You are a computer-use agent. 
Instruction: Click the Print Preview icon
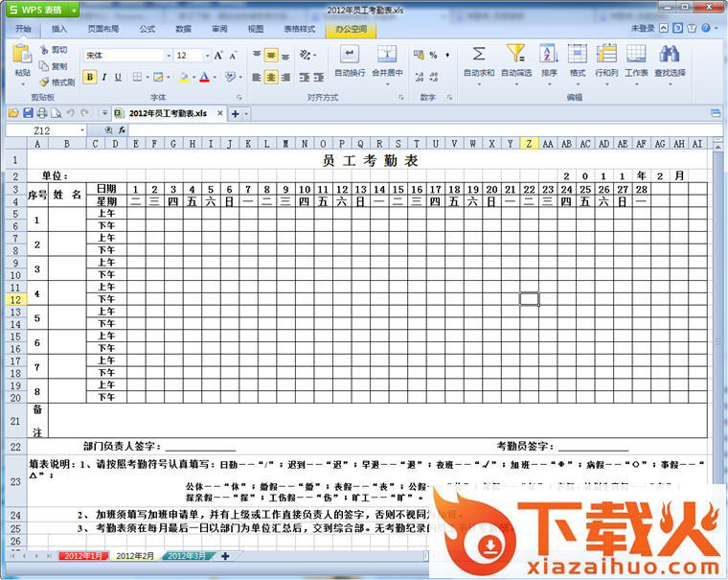(x=57, y=113)
